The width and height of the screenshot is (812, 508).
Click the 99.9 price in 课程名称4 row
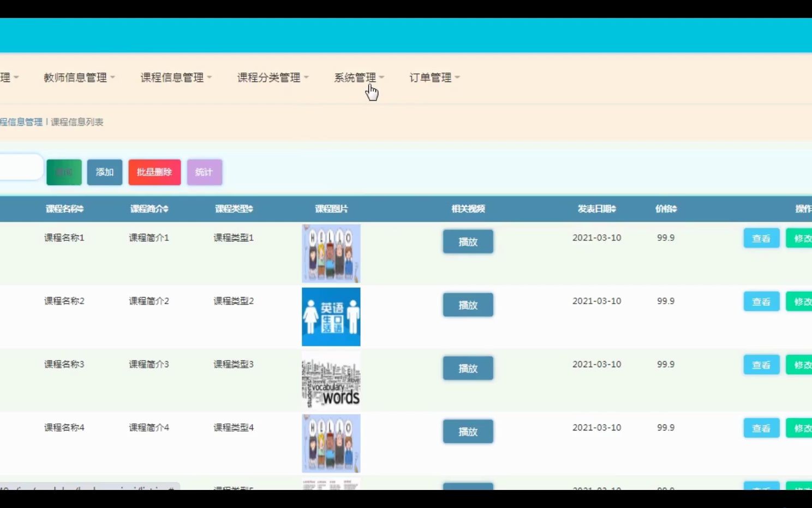666,428
